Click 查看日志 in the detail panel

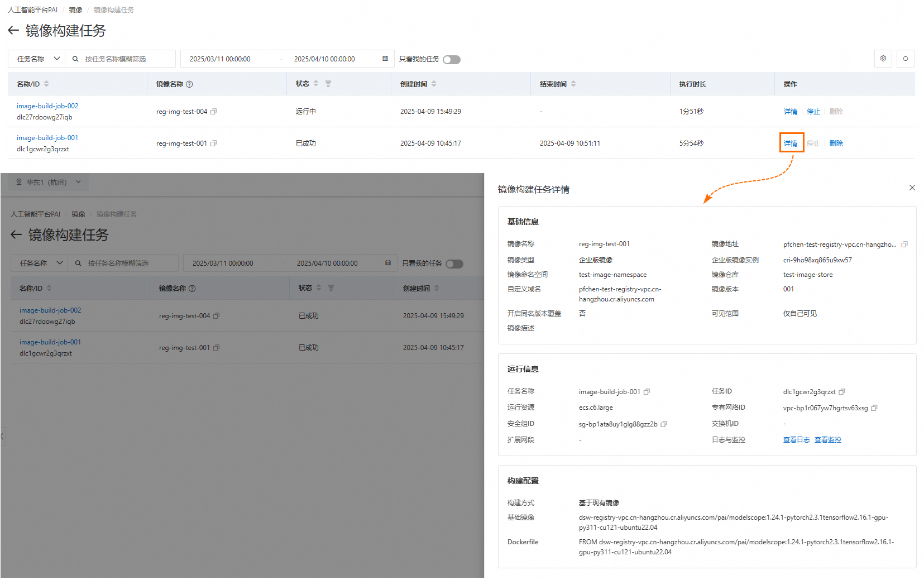[x=796, y=440]
